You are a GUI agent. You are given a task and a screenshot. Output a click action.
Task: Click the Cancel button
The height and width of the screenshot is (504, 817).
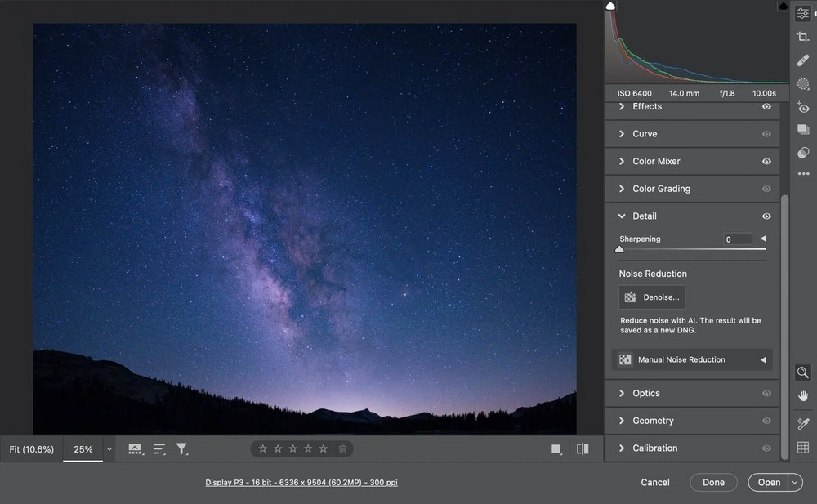coord(655,483)
